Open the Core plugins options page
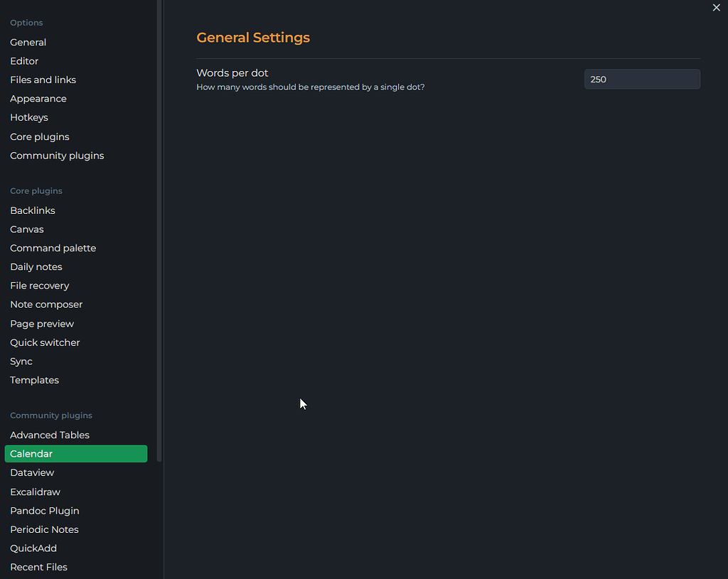728x579 pixels. (x=39, y=136)
